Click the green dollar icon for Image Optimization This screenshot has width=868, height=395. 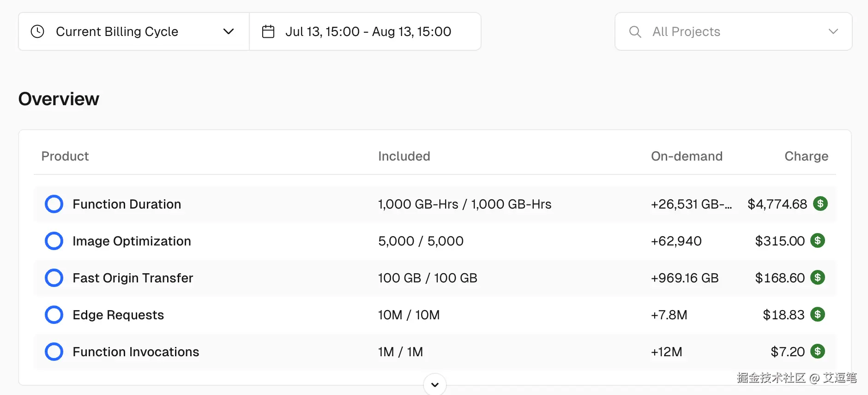tap(818, 240)
